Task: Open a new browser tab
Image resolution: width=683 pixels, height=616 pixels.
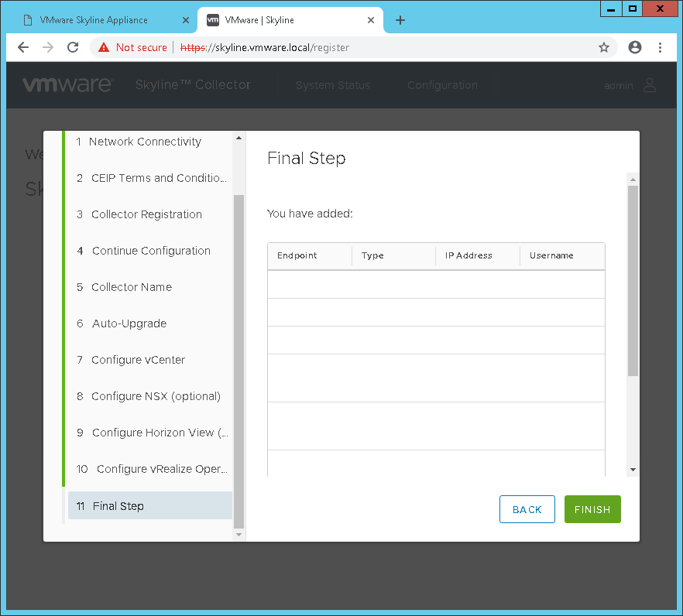Action: click(400, 20)
